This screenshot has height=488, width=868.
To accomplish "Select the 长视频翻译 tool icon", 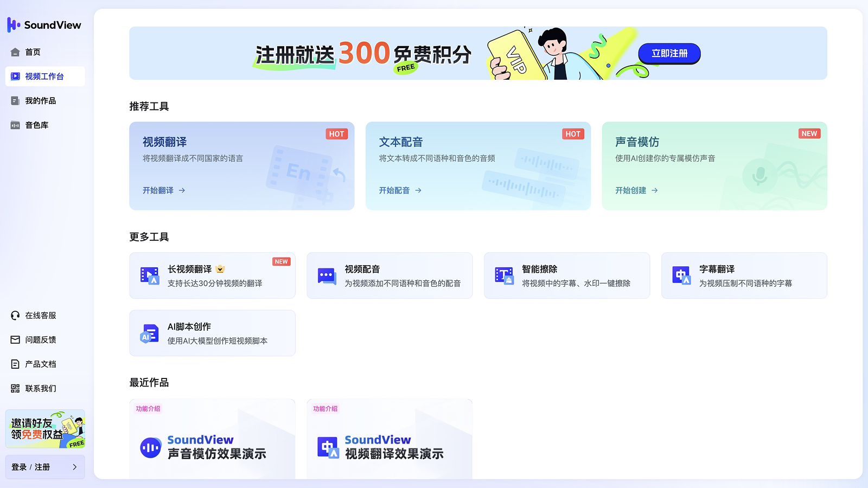I will pos(149,275).
